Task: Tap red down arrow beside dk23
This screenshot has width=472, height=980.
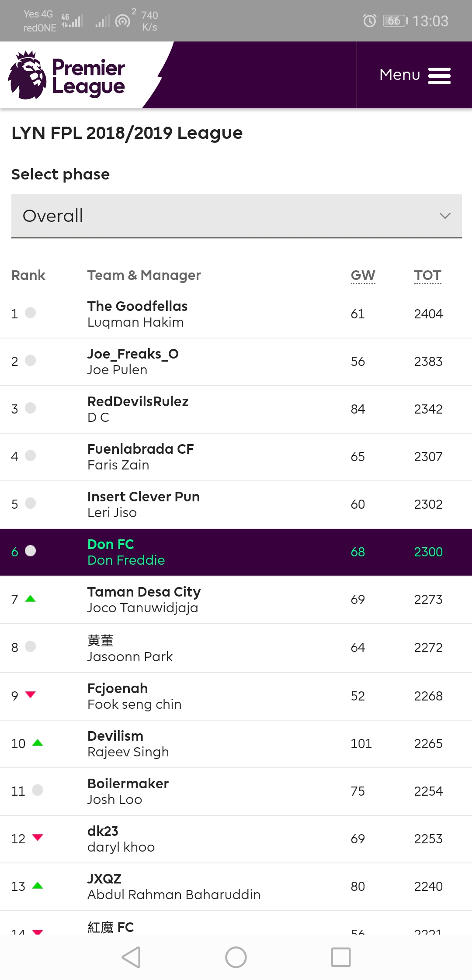Action: point(38,837)
